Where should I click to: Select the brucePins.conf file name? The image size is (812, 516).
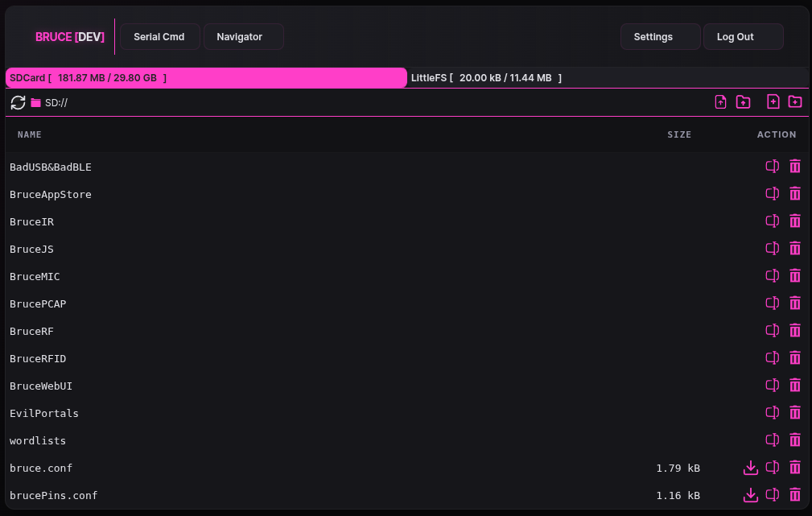pyautogui.click(x=53, y=496)
